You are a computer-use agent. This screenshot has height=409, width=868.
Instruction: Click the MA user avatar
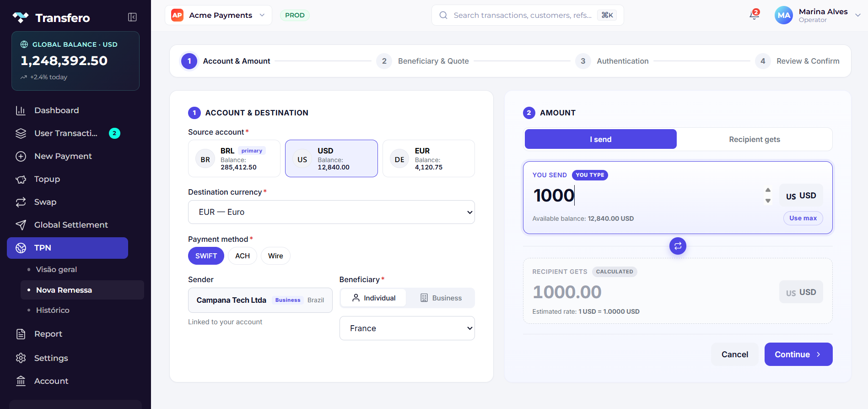click(x=784, y=15)
